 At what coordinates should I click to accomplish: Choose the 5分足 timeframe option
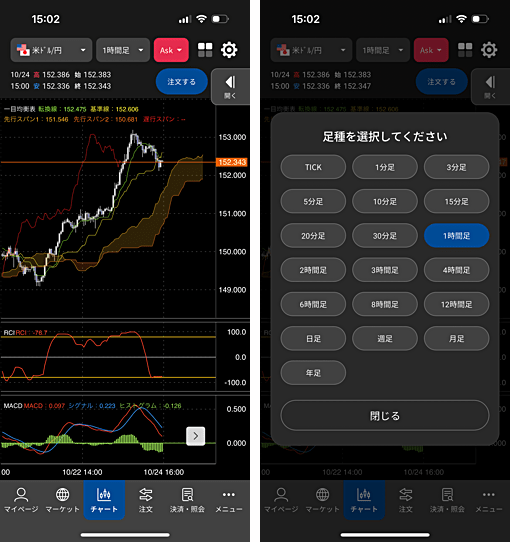click(x=313, y=202)
